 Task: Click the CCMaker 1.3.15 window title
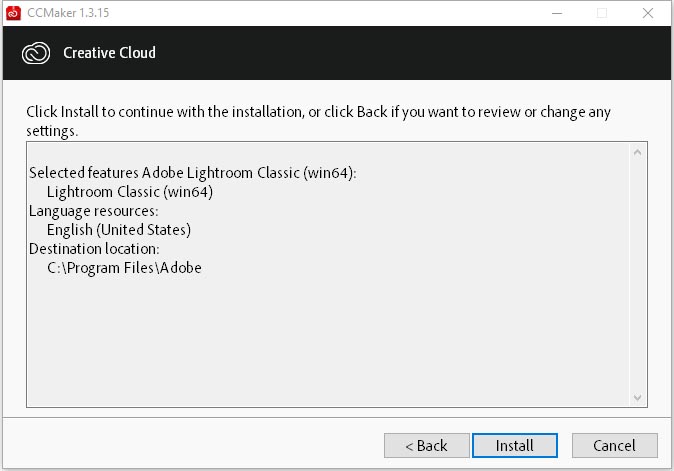coord(68,13)
